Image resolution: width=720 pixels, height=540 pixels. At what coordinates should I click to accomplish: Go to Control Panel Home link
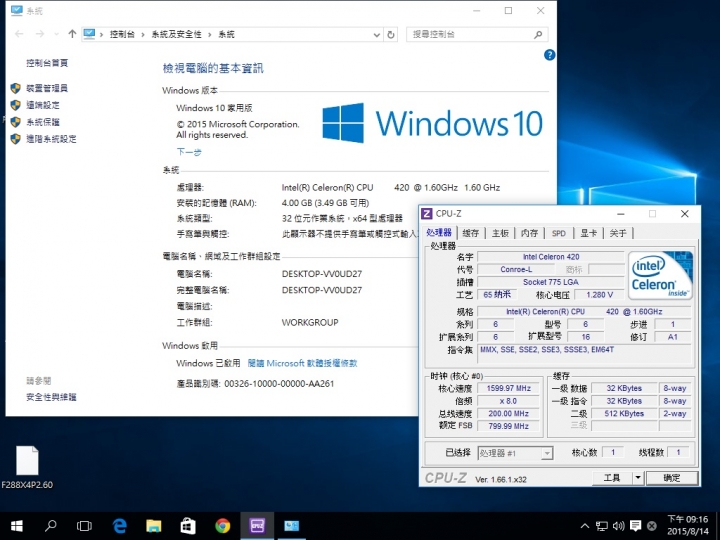coord(47,63)
